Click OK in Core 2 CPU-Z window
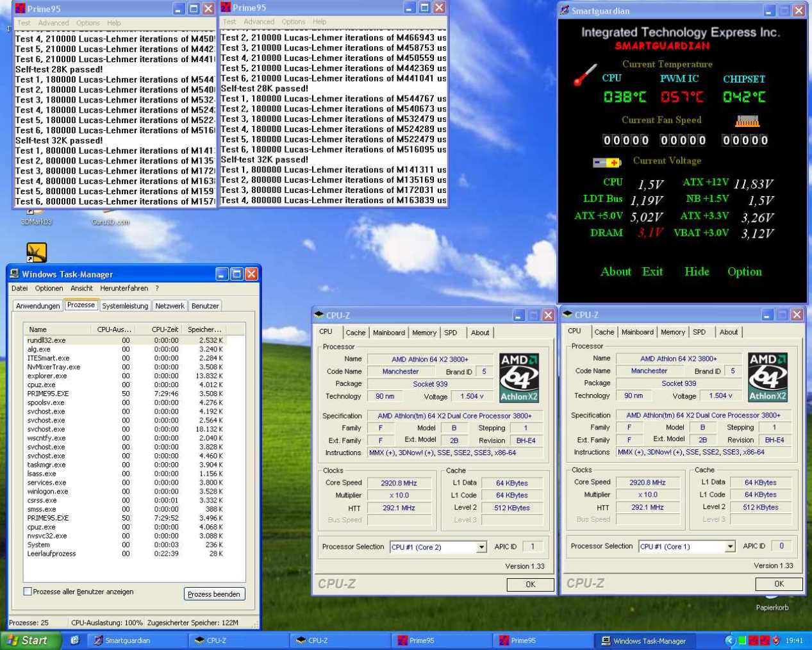 pos(531,585)
